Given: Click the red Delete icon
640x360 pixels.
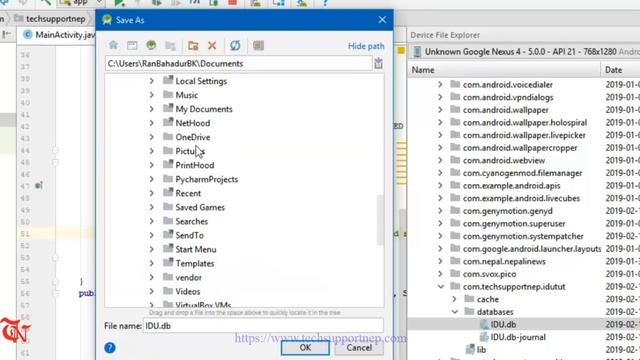Looking at the screenshot, I should 212,45.
